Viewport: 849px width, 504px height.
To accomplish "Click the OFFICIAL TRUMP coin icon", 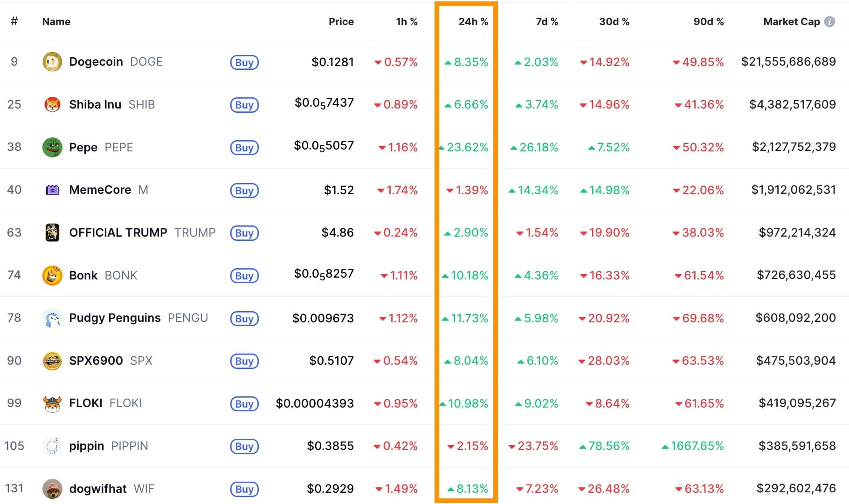I will pyautogui.click(x=52, y=232).
